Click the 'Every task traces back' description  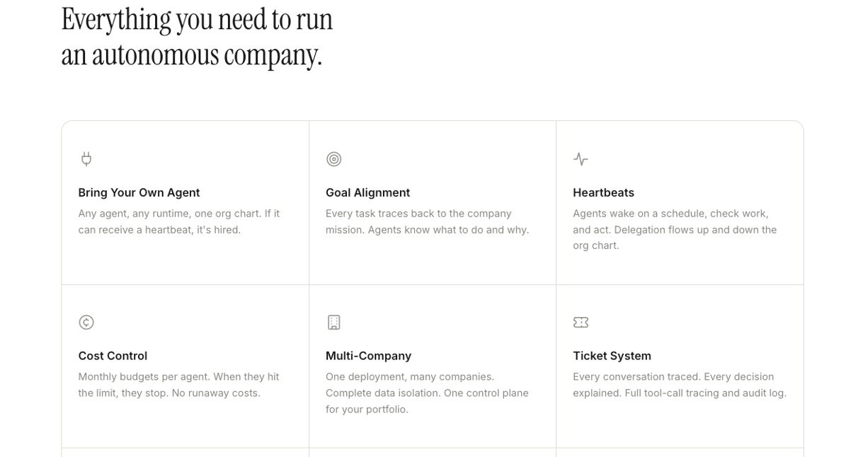428,221
